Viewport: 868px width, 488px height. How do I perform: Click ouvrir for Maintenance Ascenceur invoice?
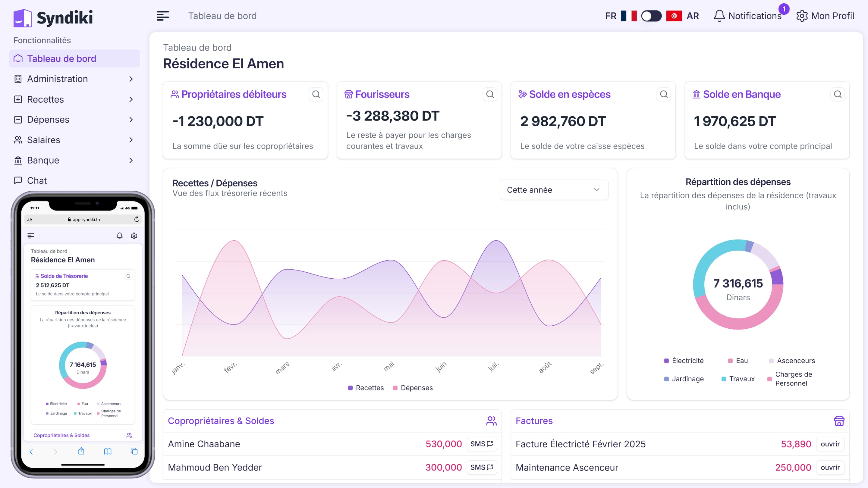[x=830, y=468]
